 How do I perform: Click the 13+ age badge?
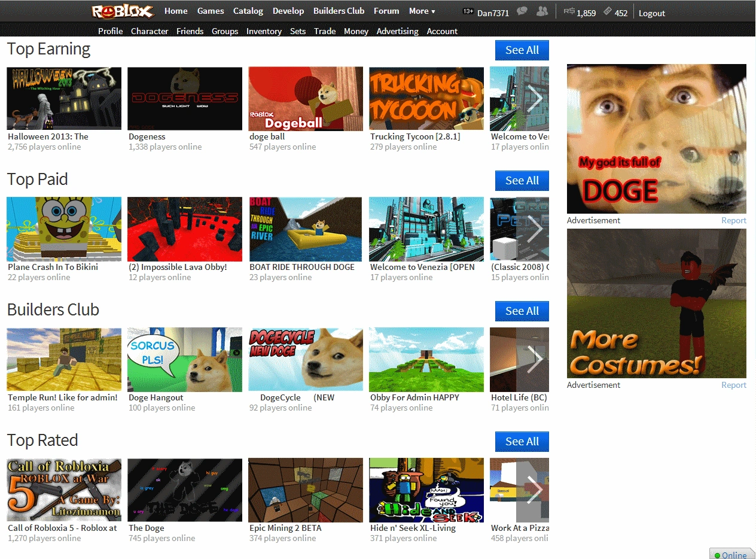pyautogui.click(x=468, y=12)
